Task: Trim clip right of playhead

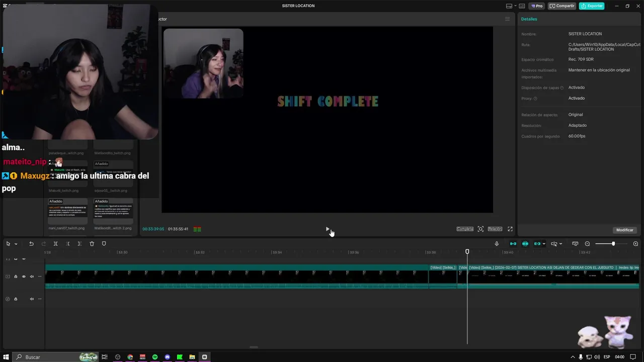Action: tap(79, 244)
